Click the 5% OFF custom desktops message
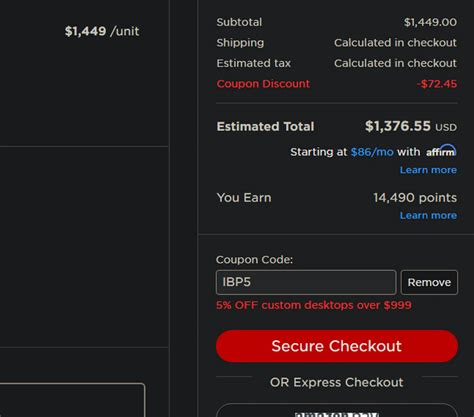This screenshot has width=474, height=417. pyautogui.click(x=314, y=305)
